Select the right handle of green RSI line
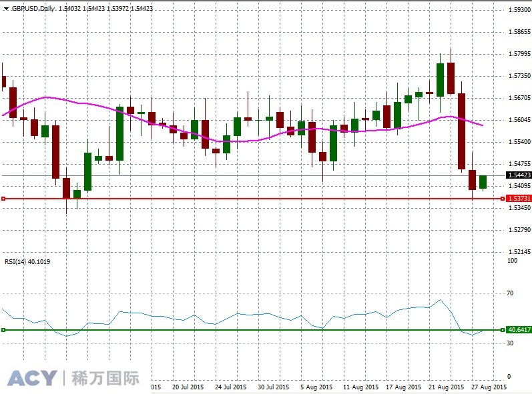532x394 pixels. pyautogui.click(x=503, y=329)
